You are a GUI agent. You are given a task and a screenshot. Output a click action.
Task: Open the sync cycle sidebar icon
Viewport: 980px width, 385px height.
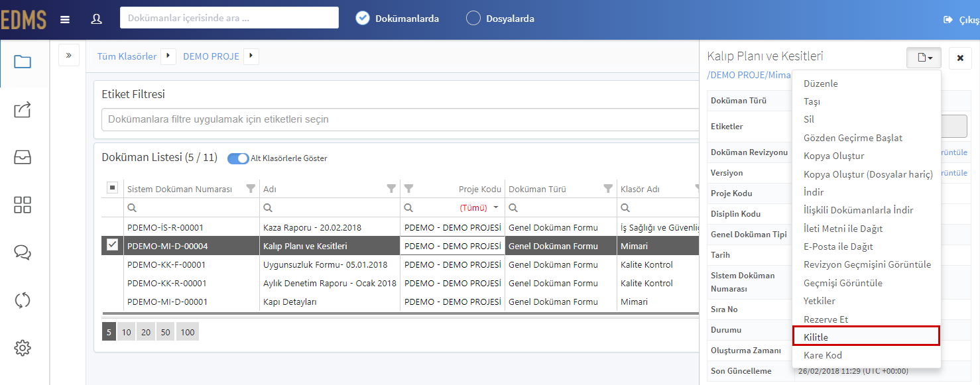click(23, 300)
